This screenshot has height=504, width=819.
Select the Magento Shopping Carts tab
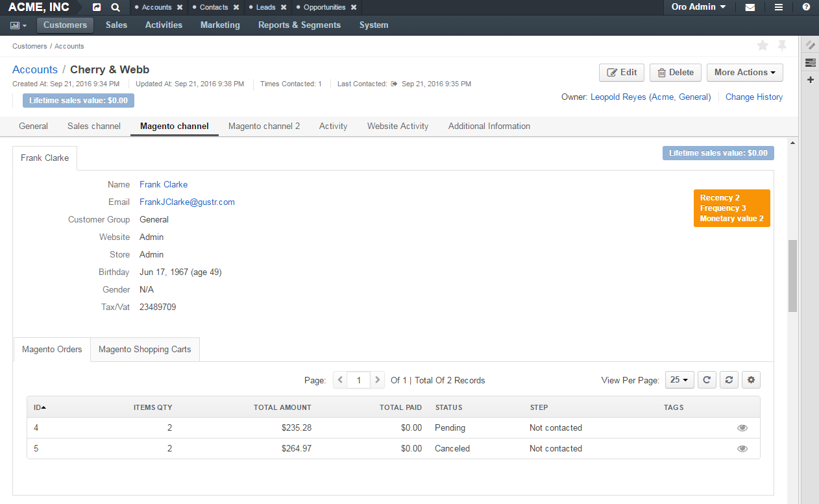click(145, 349)
